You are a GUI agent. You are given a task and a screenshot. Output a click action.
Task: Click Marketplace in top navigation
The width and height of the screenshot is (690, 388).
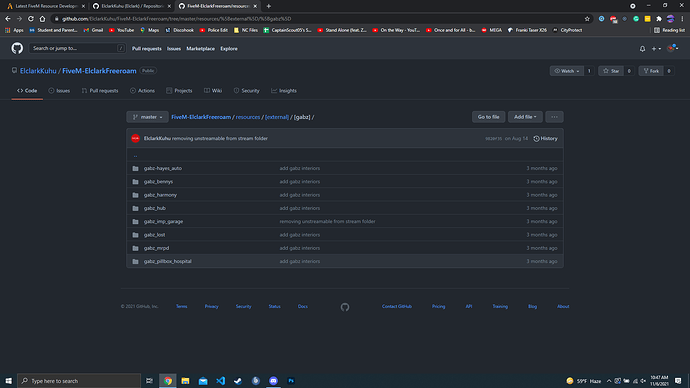(200, 49)
